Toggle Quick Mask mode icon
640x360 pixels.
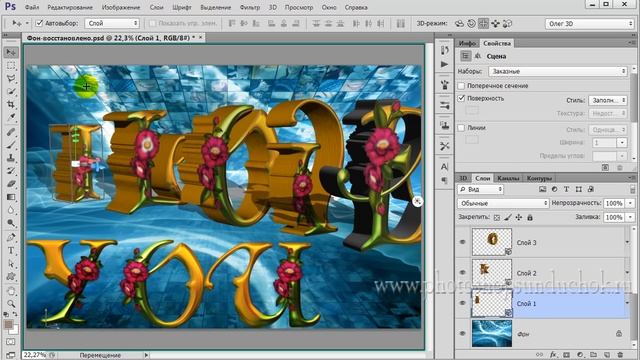11,341
